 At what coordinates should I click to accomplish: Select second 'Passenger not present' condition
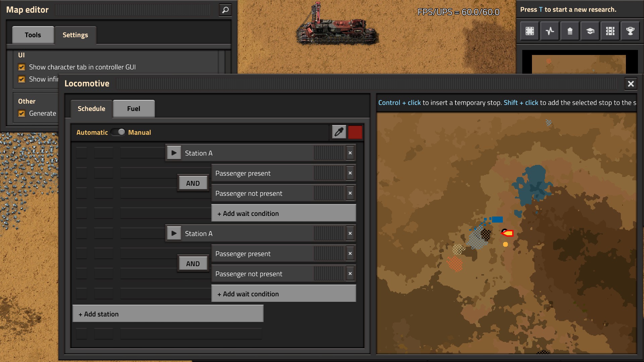[x=284, y=274]
